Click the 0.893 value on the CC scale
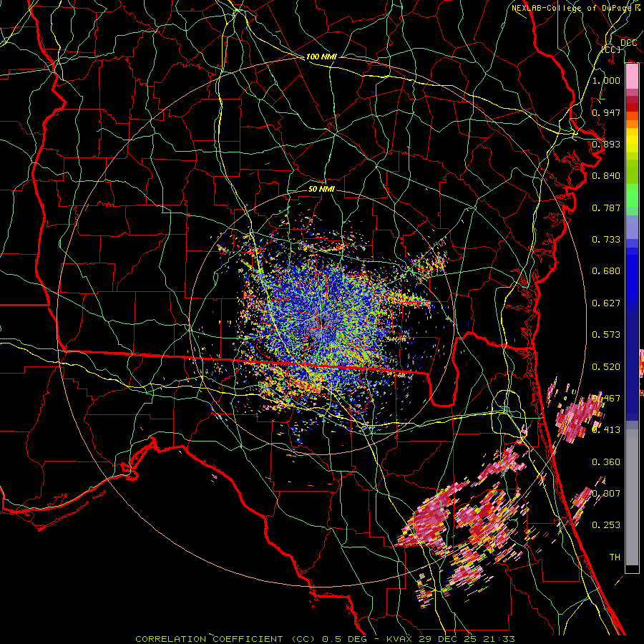Viewport: 644px width, 644px height. tap(606, 144)
